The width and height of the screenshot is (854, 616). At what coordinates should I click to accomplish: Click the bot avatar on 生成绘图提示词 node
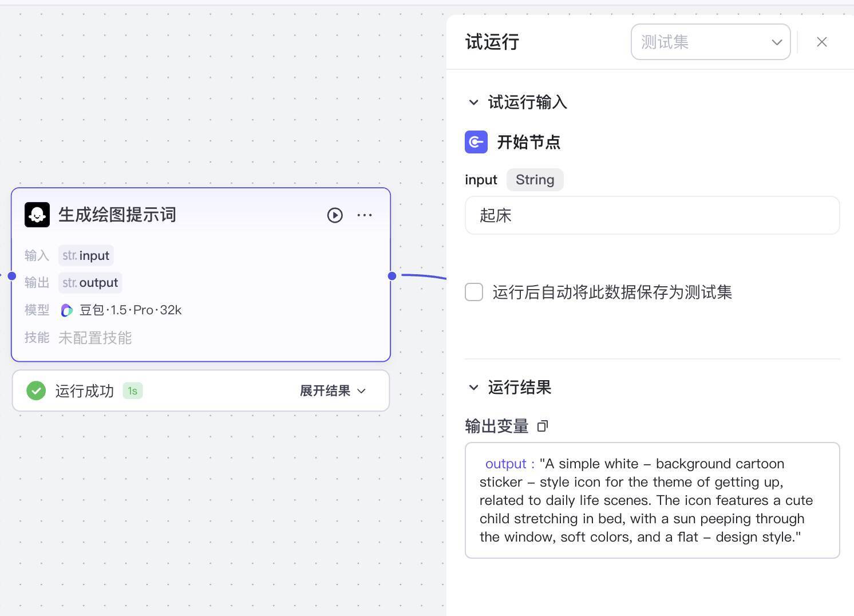point(37,215)
